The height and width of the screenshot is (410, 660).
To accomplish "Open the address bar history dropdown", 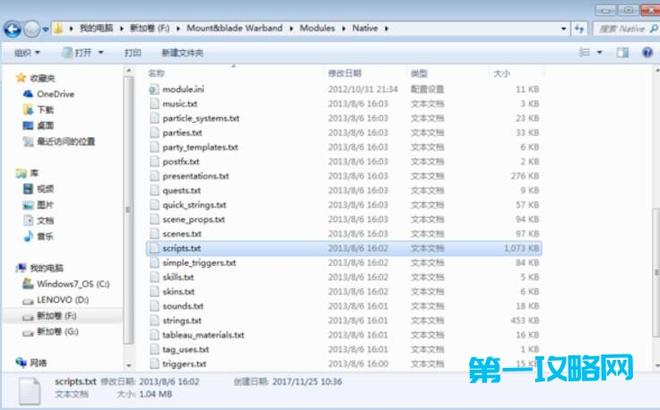I will (x=564, y=29).
